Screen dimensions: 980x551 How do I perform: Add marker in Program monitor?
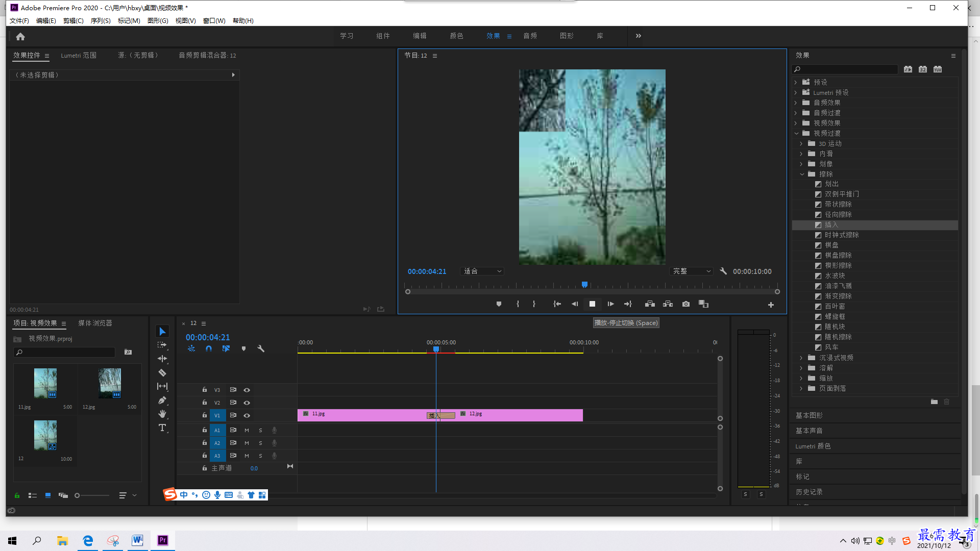point(499,304)
